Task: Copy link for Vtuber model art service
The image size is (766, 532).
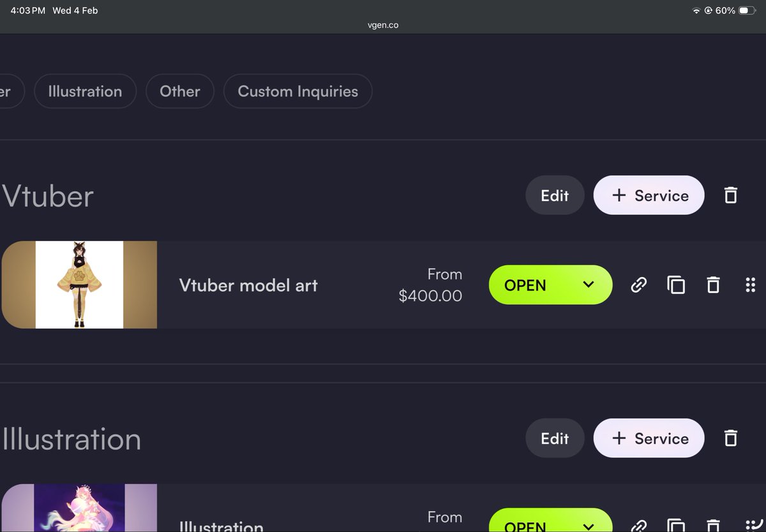Action: (x=638, y=284)
